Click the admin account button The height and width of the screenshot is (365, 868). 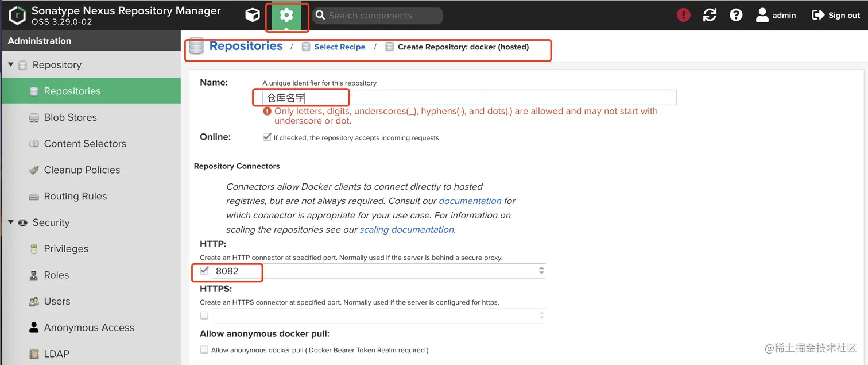776,16
